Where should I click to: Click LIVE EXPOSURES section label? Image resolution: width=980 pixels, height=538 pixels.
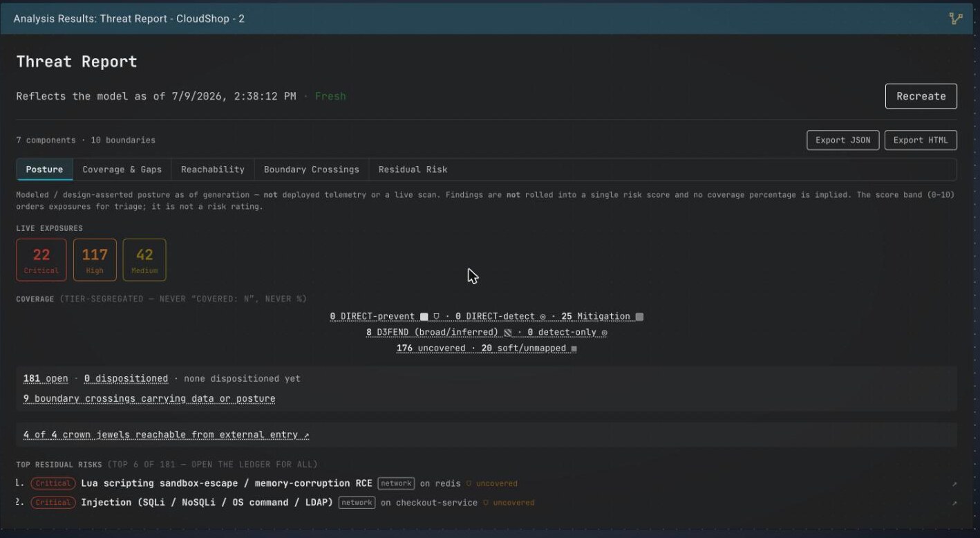[x=50, y=228]
